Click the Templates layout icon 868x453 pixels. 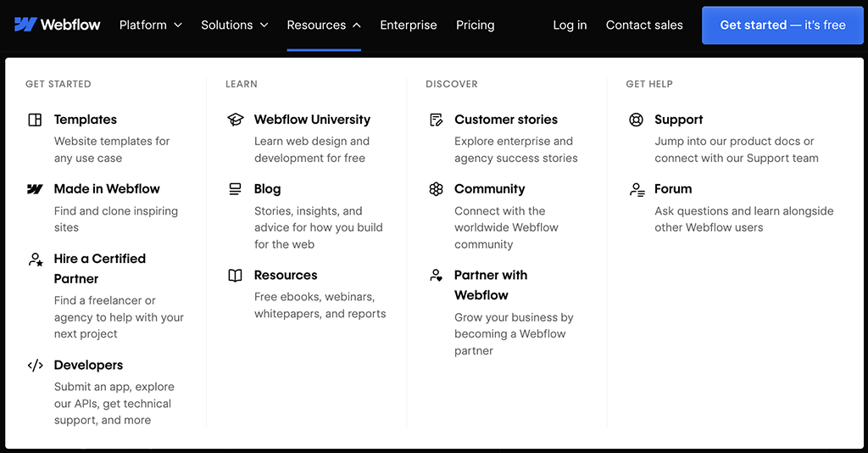35,120
